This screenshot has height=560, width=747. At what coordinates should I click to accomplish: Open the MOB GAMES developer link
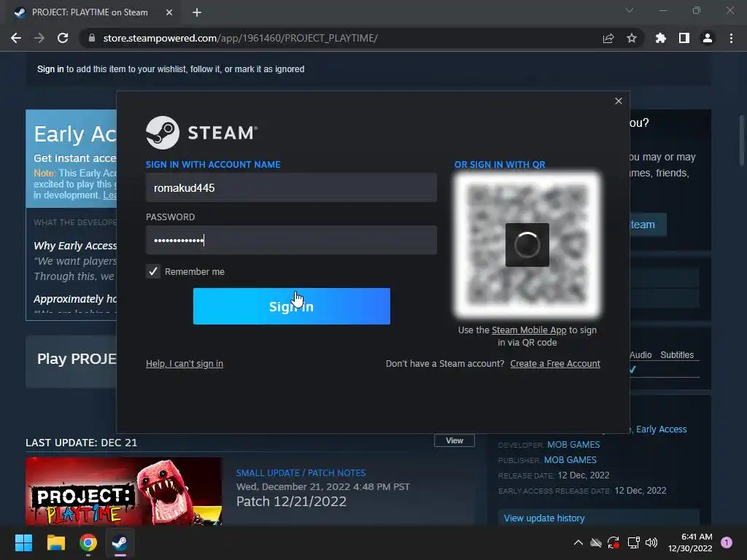pyautogui.click(x=573, y=444)
